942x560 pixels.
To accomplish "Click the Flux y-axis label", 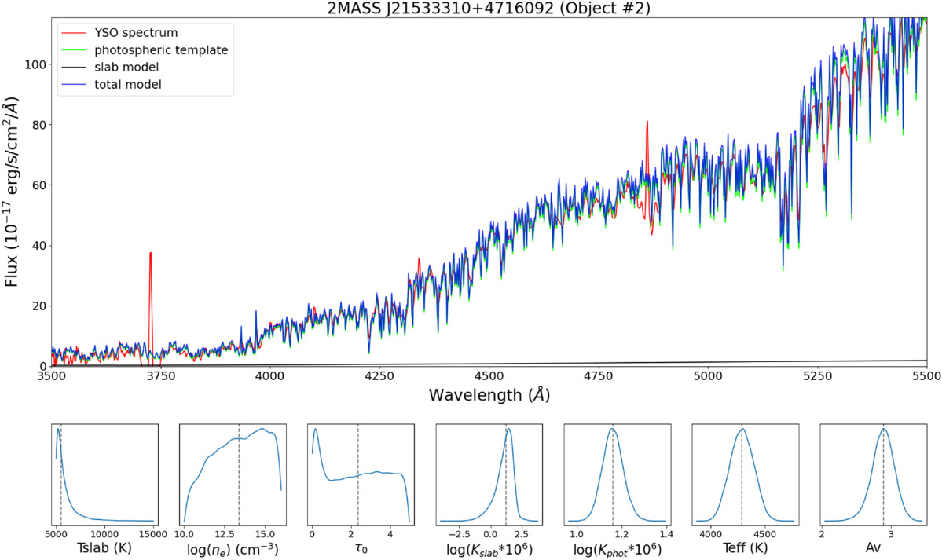I will click(12, 192).
